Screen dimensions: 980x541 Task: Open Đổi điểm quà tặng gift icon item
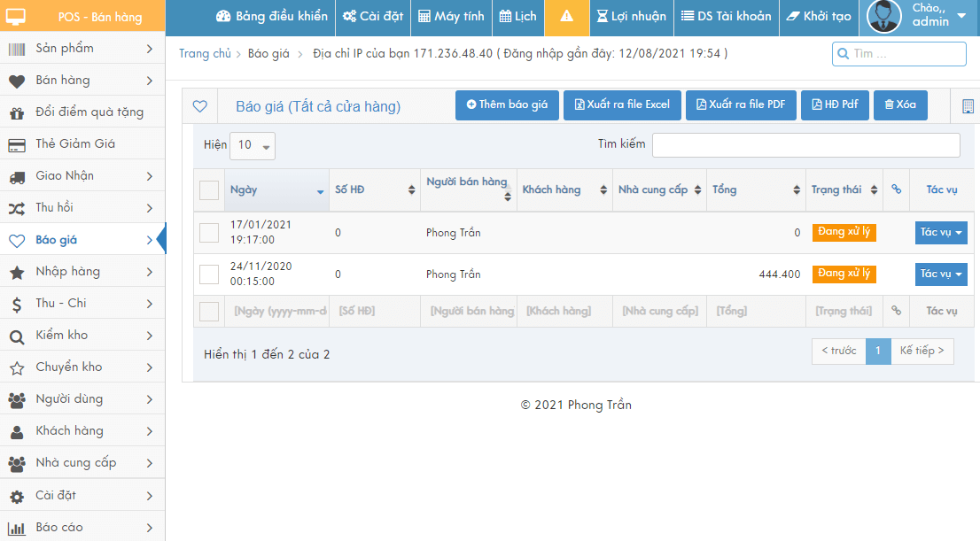tap(17, 112)
